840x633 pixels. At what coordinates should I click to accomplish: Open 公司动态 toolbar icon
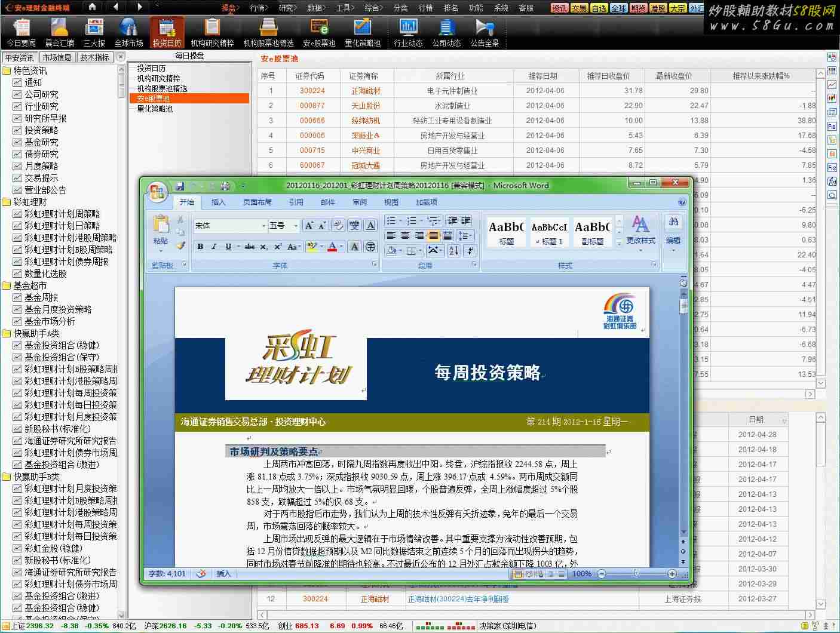[446, 32]
